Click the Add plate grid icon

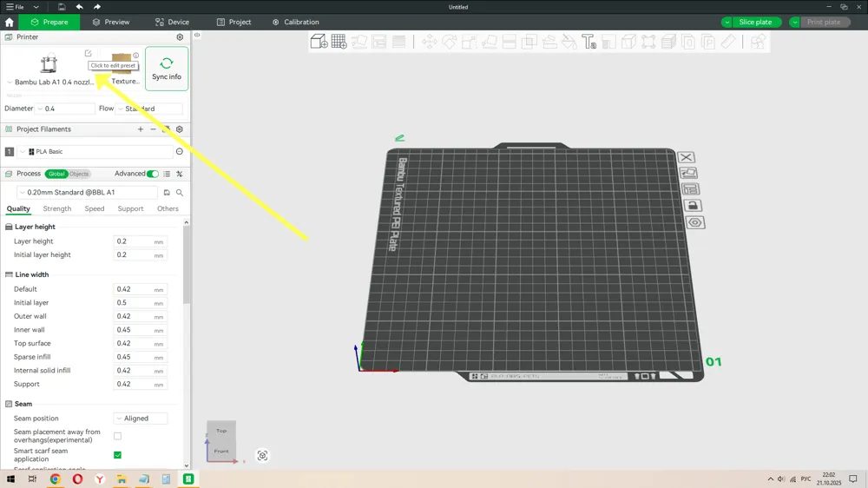click(339, 42)
